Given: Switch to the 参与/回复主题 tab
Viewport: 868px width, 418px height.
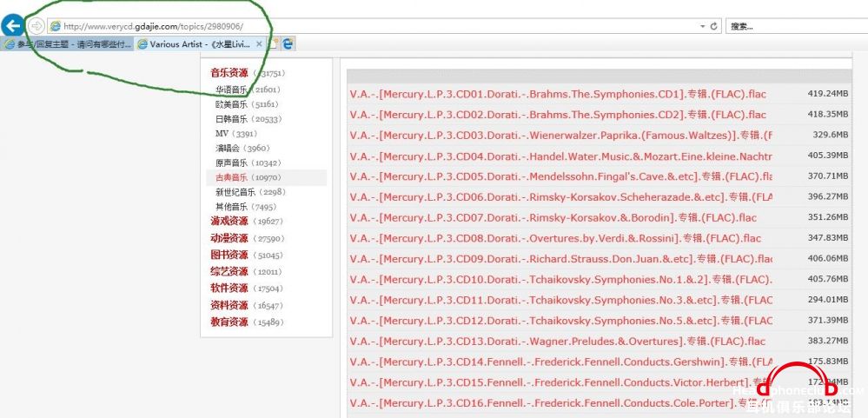Looking at the screenshot, I should click(x=67, y=44).
